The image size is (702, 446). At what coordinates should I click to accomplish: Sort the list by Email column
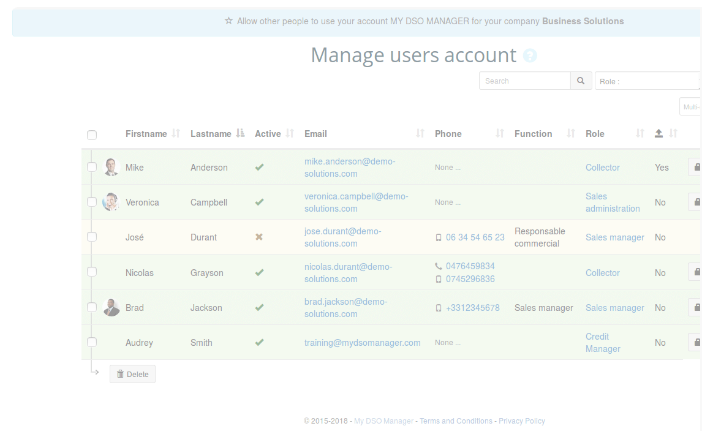[316, 134]
